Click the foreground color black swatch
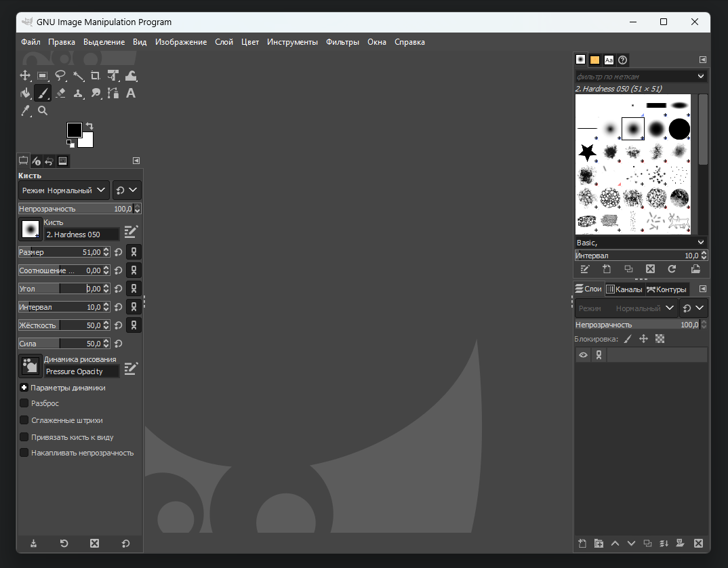Viewport: 728px width, 568px height. tap(73, 129)
